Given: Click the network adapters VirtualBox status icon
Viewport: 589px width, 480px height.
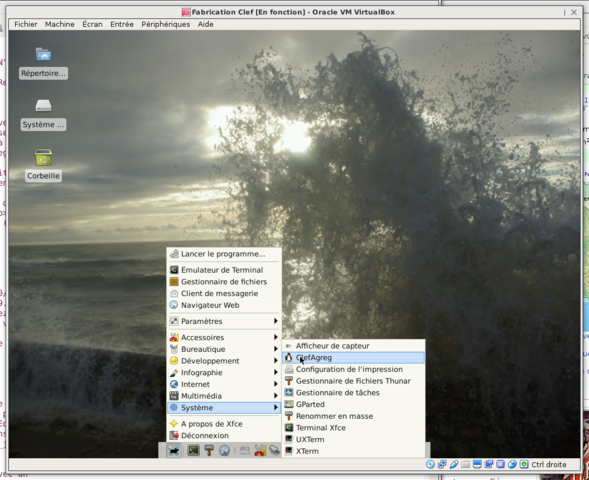Looking at the screenshot, I should [442, 464].
